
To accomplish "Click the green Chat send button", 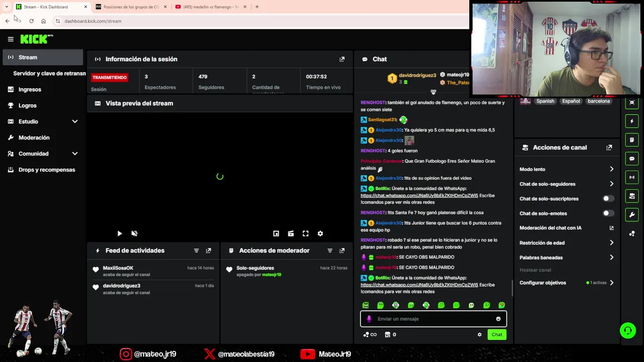I will point(497,335).
